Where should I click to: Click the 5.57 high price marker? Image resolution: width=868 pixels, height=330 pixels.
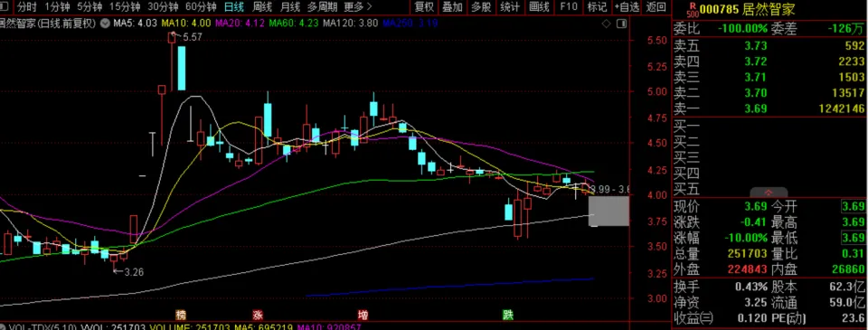(191, 36)
